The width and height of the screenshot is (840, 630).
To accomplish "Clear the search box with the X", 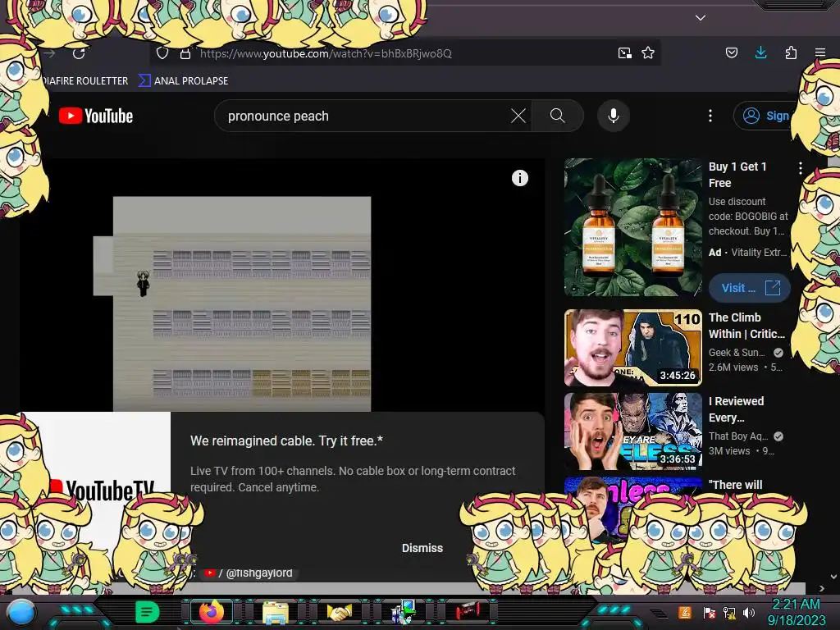I will pos(518,116).
